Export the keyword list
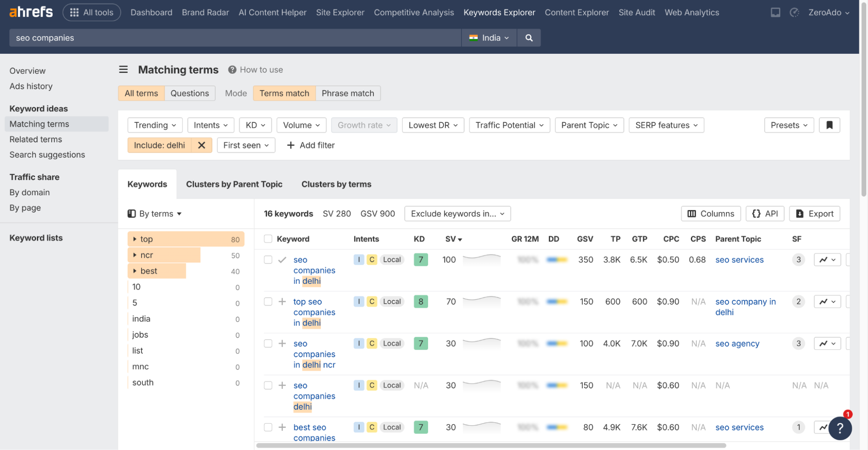Image resolution: width=868 pixels, height=450 pixels. click(x=815, y=214)
